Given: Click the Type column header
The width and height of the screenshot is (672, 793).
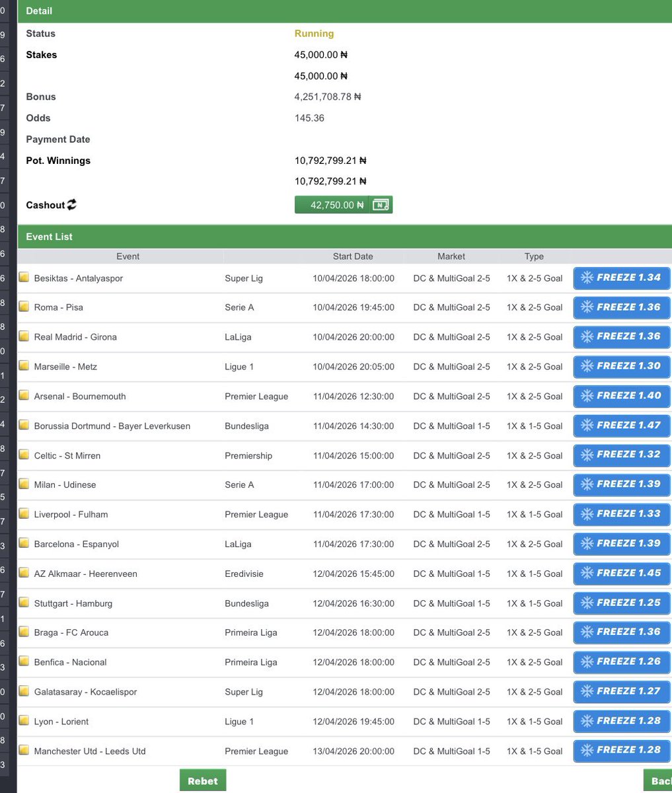Looking at the screenshot, I should pyautogui.click(x=534, y=256).
